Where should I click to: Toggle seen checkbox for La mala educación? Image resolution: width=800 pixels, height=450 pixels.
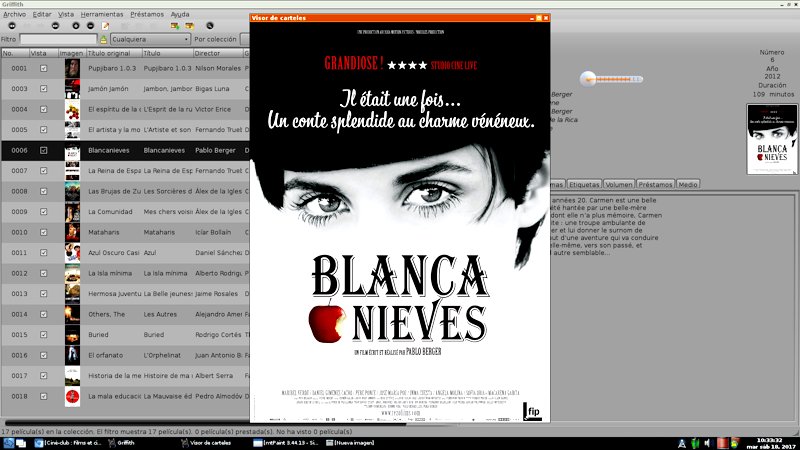[43, 396]
